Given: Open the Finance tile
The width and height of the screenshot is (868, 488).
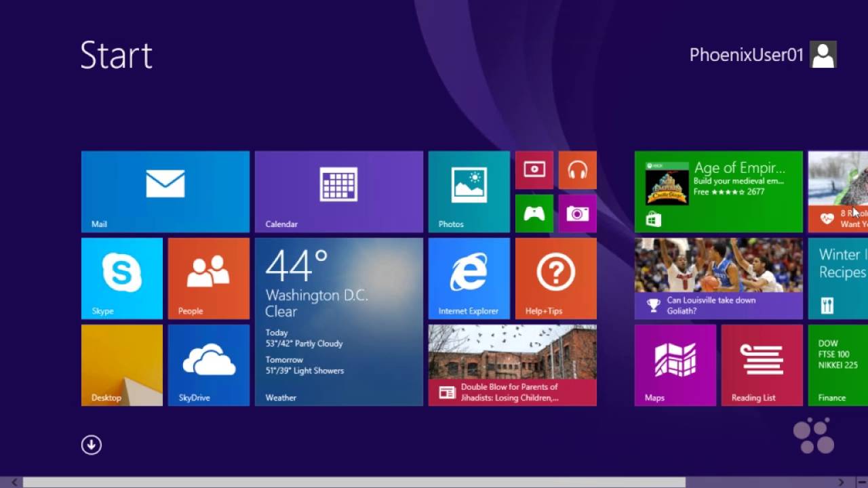Looking at the screenshot, I should coord(838,365).
